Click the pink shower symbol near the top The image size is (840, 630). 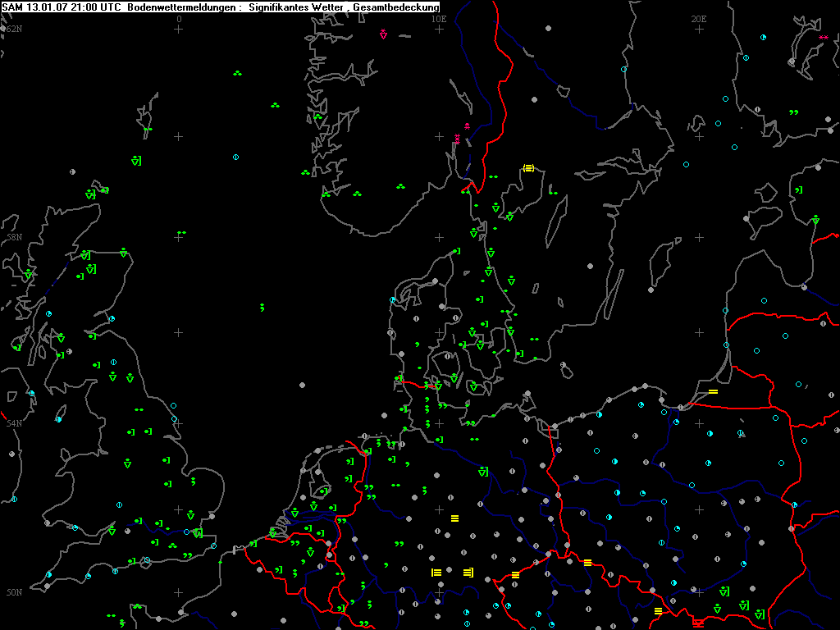click(383, 34)
